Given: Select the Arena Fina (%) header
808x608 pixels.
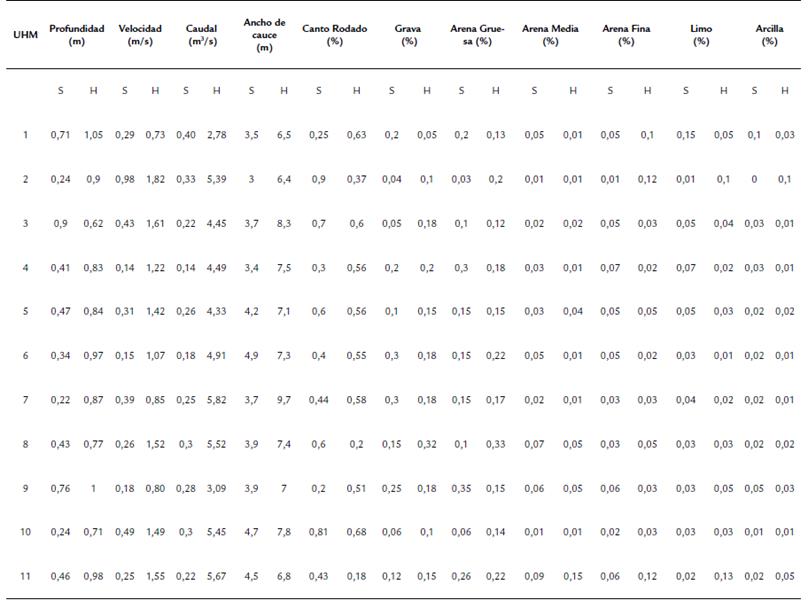Looking at the screenshot, I should pos(626,35).
